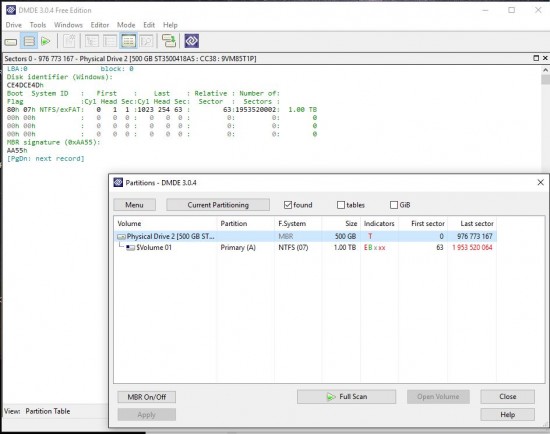Screen dimensions: 550x434
Task: Click the greyed-out Apply button
Action: coord(147,415)
